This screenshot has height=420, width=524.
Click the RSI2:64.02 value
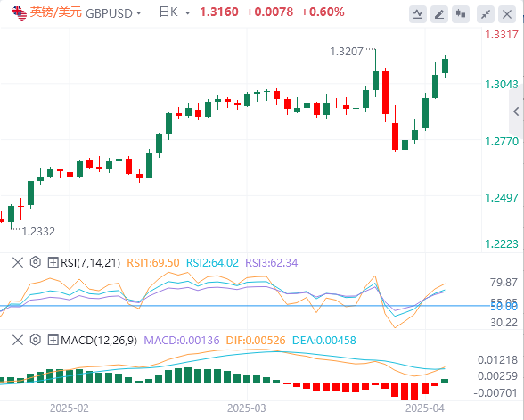(212, 263)
